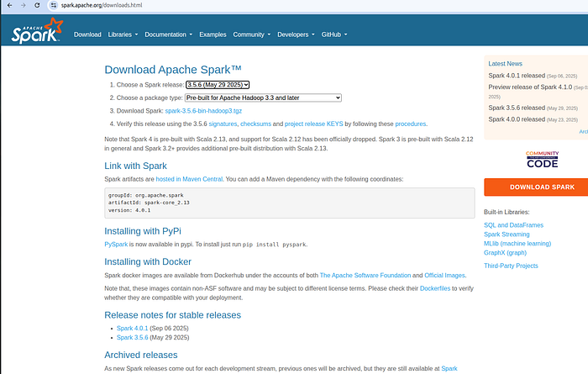
Task: Open Spark 4.0.1 release notes link
Action: coord(133,329)
